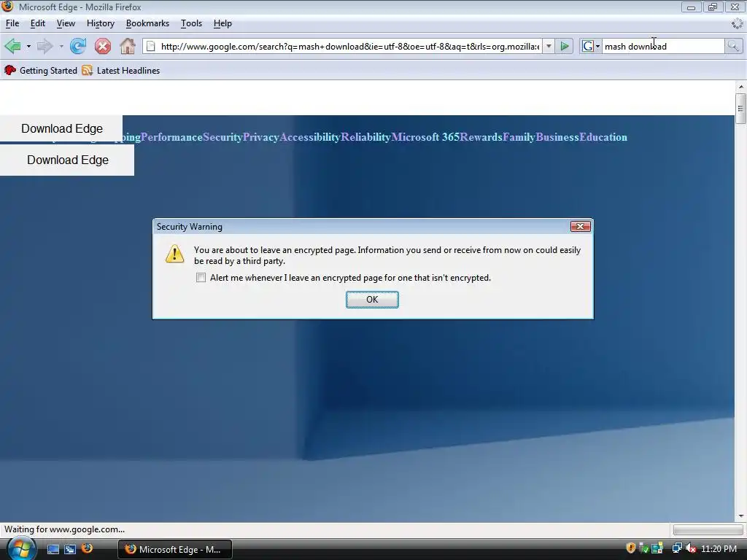Open the History menu
Image resolution: width=747 pixels, height=560 pixels.
tap(101, 23)
